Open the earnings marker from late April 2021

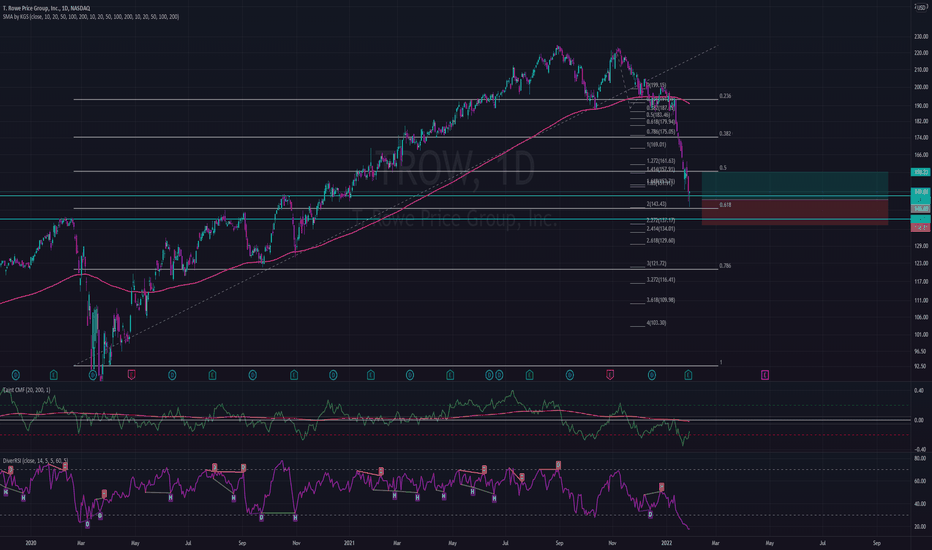coord(450,375)
